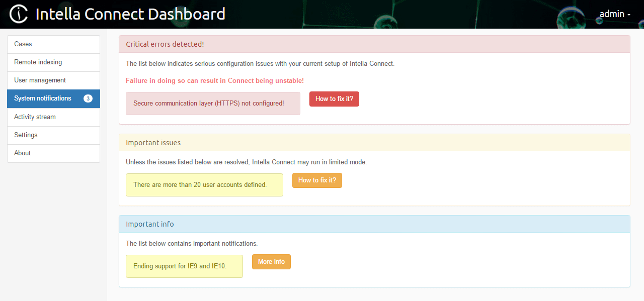Click the notification count badge showing 3

(88, 98)
